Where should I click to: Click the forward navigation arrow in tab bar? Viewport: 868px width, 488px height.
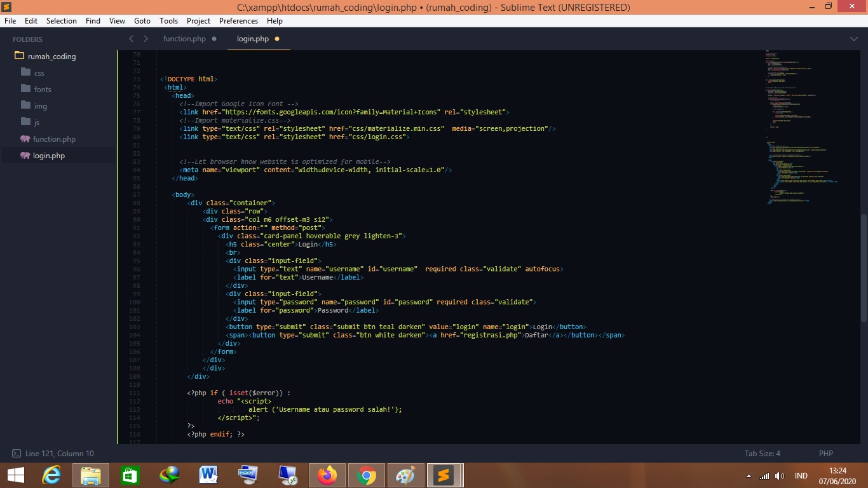tap(146, 39)
